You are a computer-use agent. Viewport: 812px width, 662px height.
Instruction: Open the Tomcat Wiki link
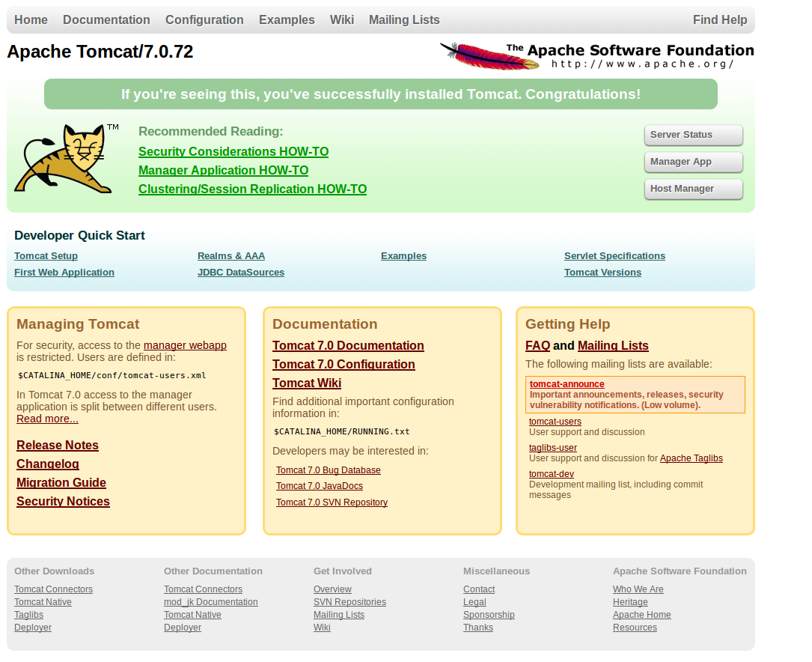click(x=307, y=383)
